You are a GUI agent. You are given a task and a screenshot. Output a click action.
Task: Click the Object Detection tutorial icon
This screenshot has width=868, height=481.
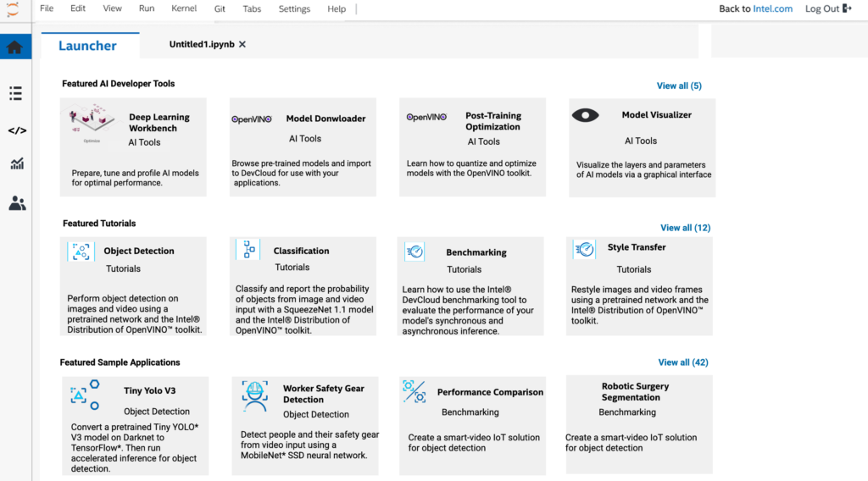[81, 252]
